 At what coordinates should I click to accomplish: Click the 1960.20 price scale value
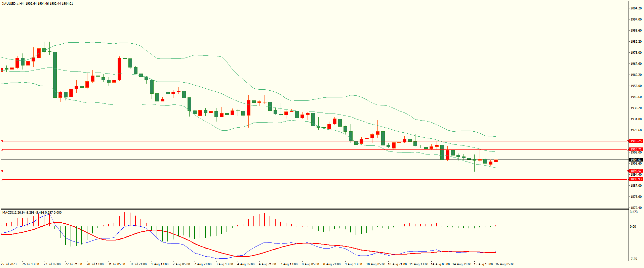(636, 75)
